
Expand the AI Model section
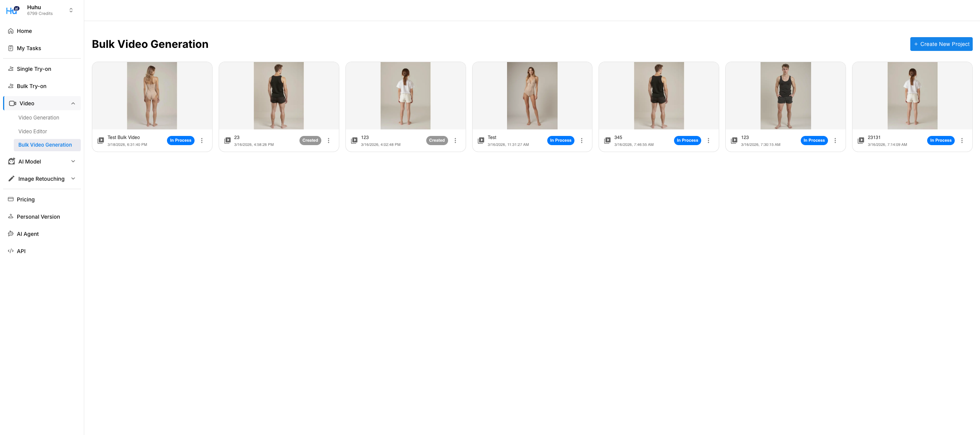(x=73, y=162)
